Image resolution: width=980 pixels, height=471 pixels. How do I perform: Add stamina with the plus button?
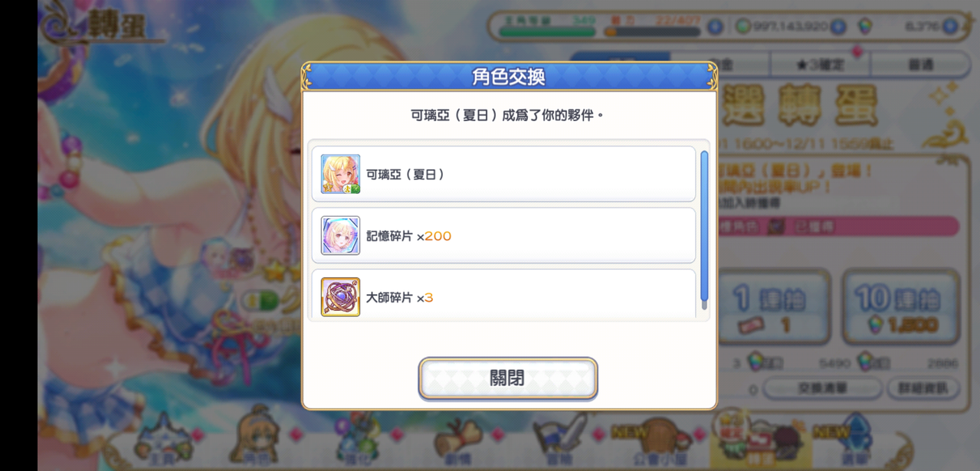click(714, 27)
